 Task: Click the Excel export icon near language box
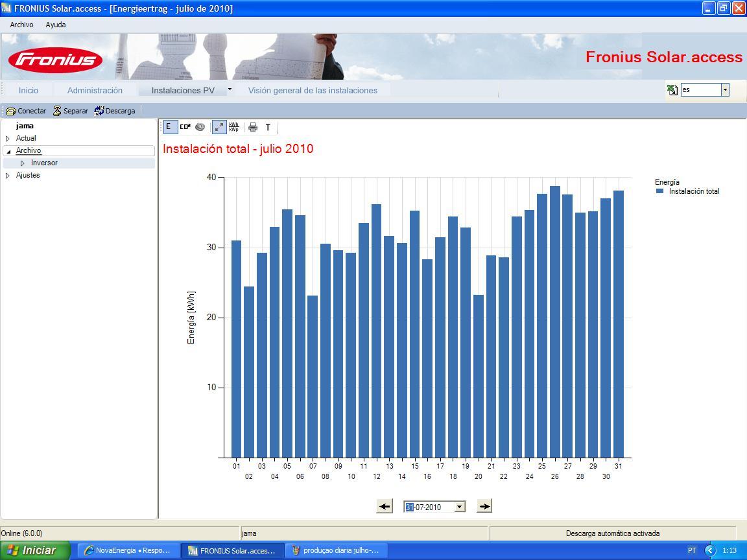point(672,89)
